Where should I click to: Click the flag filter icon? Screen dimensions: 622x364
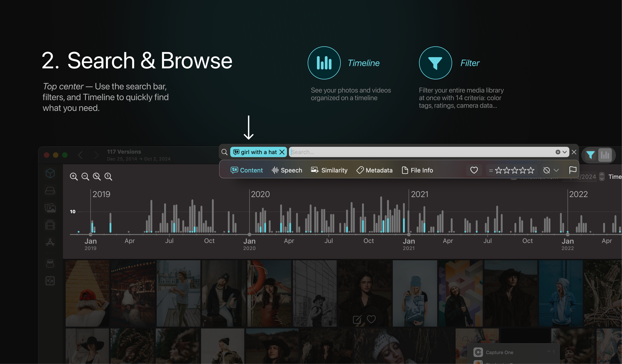click(573, 170)
